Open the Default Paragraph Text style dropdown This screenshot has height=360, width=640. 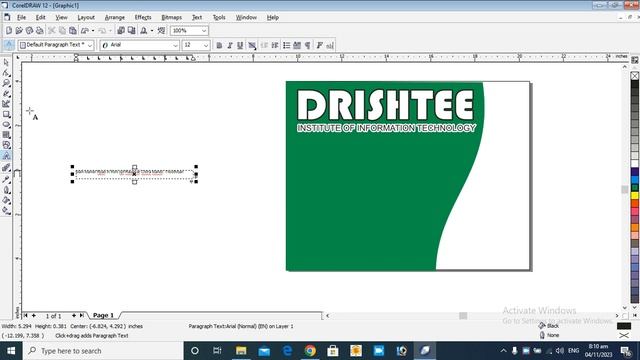click(90, 45)
